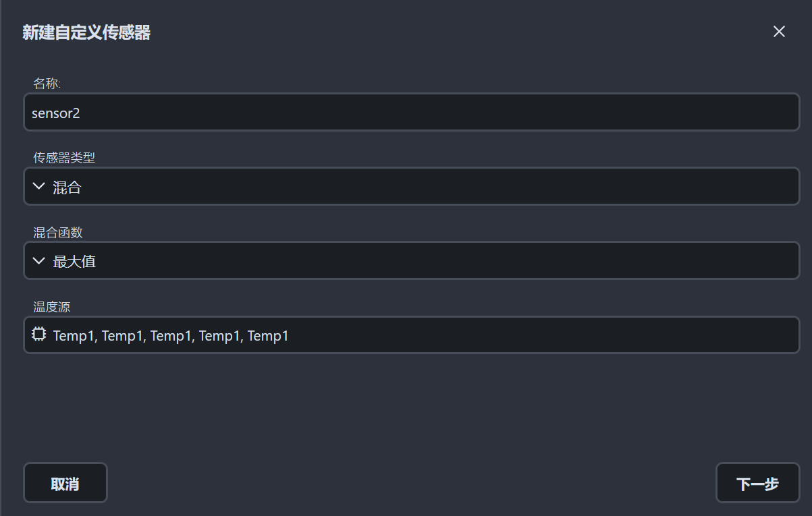This screenshot has width=812, height=516.
Task: Expand the 混合函数 dropdown
Action: coord(412,260)
